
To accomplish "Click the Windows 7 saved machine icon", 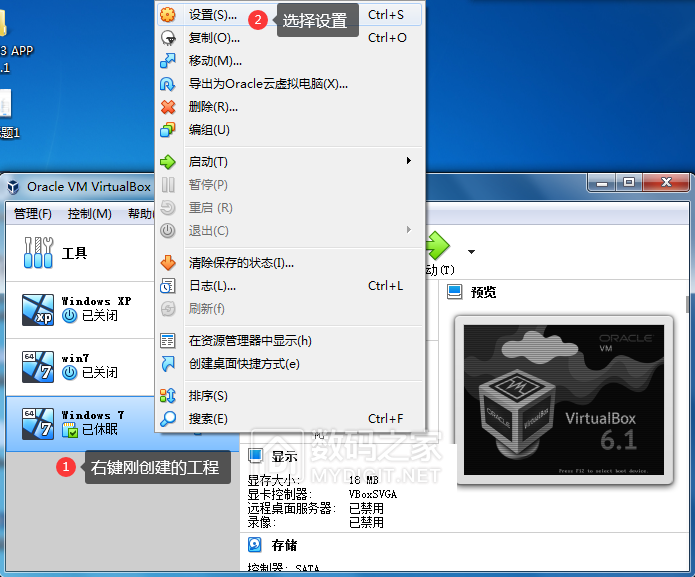I will [x=38, y=424].
